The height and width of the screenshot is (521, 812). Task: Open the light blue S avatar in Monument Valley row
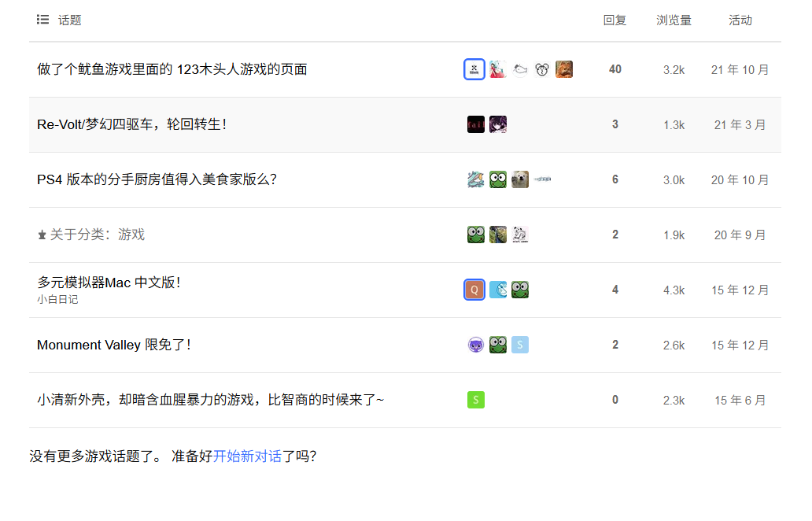click(x=520, y=345)
